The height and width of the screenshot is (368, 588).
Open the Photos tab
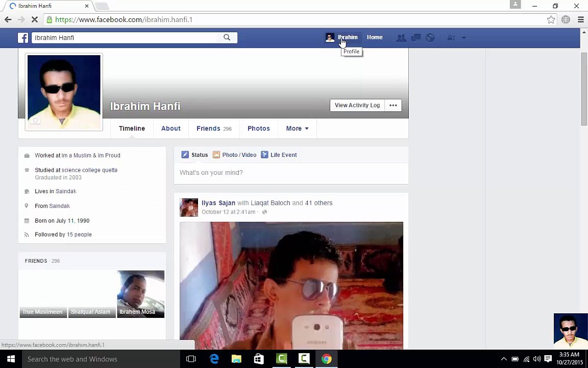pyautogui.click(x=259, y=128)
